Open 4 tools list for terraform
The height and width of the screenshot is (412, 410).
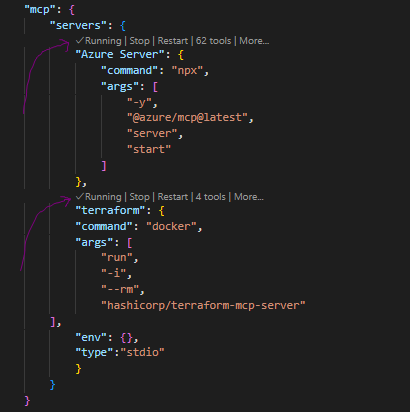coord(211,197)
